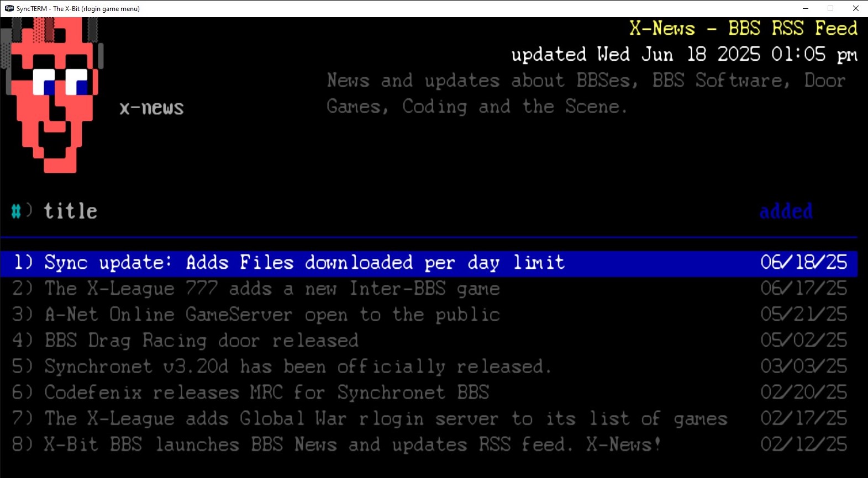Click the red pixel-art face logo
The image size is (868, 478).
tap(52, 94)
